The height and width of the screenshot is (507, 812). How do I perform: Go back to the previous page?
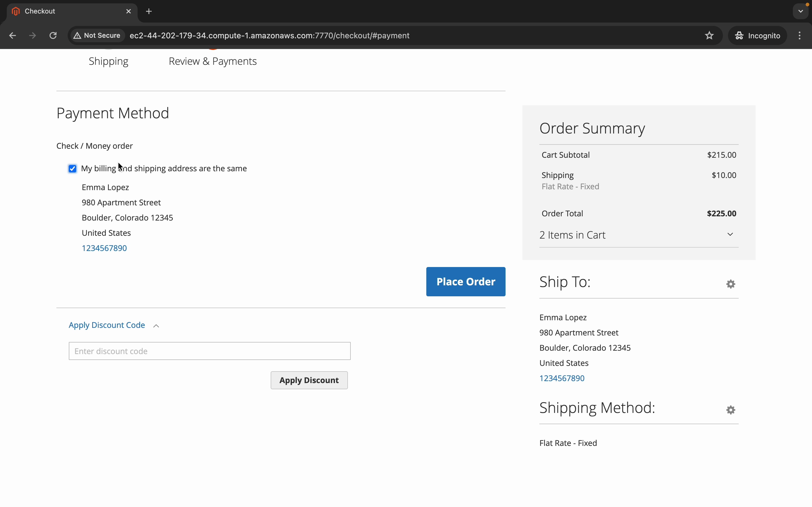pyautogui.click(x=12, y=35)
